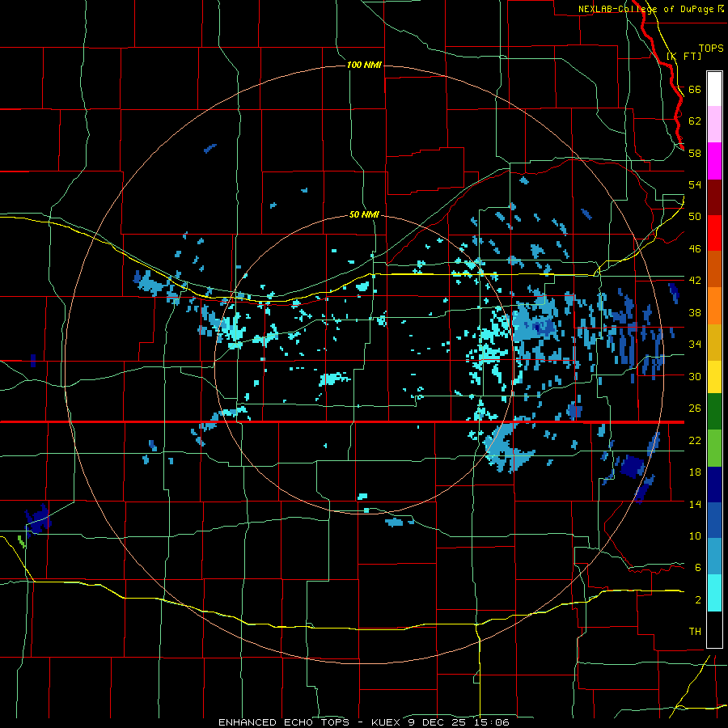Click the "58" legend value
The image size is (728, 728).
tap(695, 153)
